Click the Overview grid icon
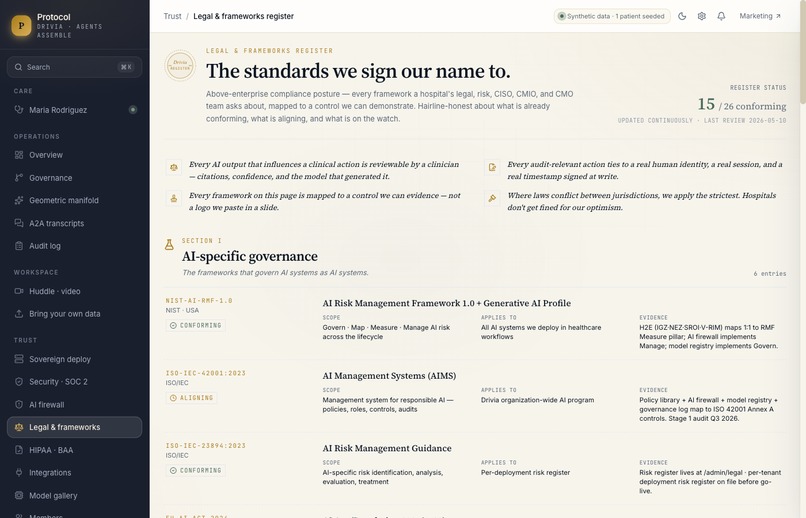The image size is (806, 518). [x=19, y=155]
